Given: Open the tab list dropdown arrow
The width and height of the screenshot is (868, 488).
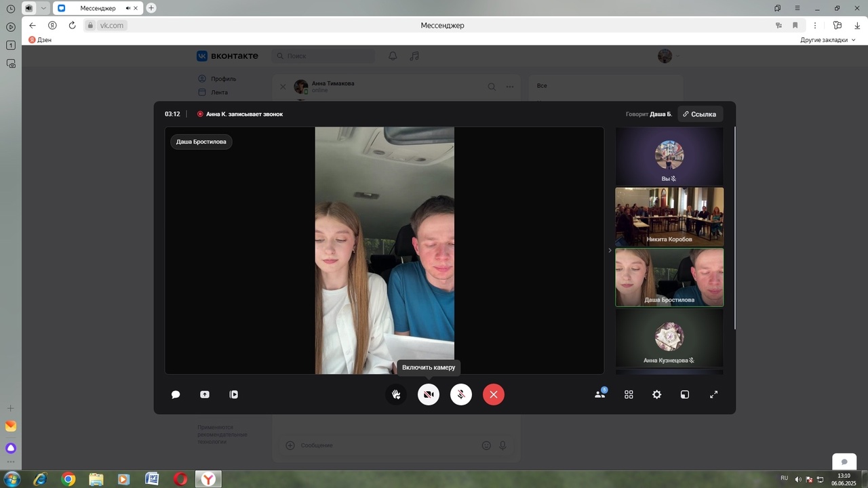Looking at the screenshot, I should (43, 8).
